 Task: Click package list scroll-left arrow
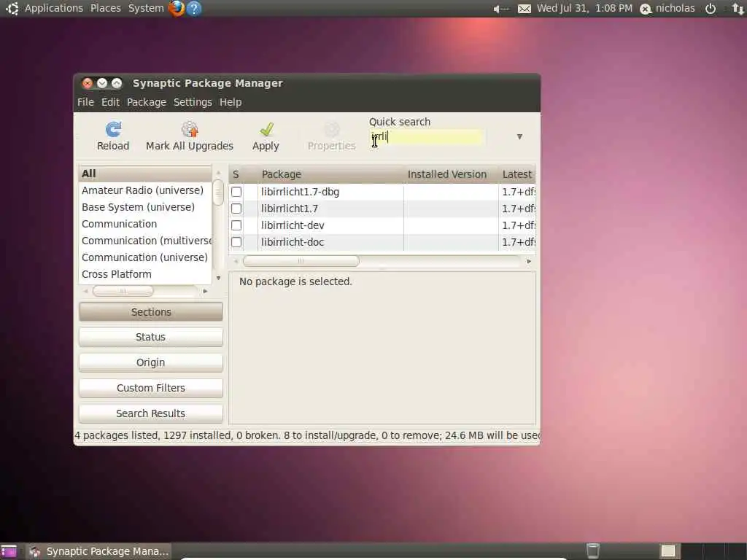click(236, 262)
